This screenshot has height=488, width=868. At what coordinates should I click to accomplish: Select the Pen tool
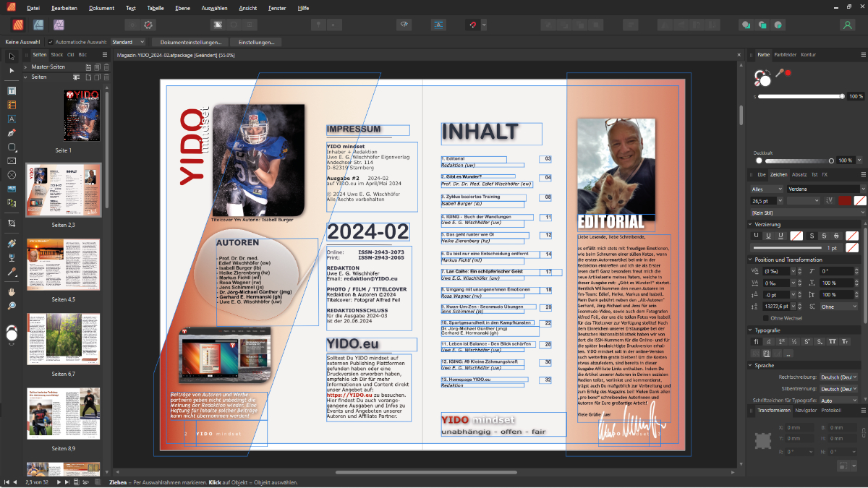tap(12, 133)
